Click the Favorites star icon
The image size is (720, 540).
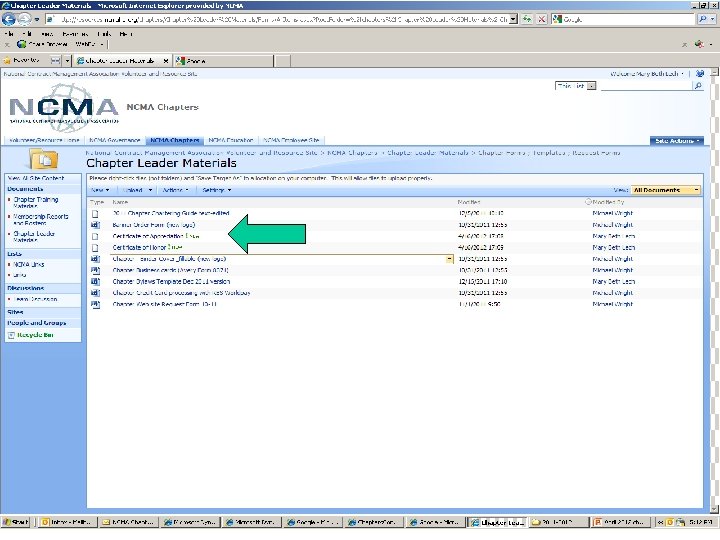coord(7,61)
